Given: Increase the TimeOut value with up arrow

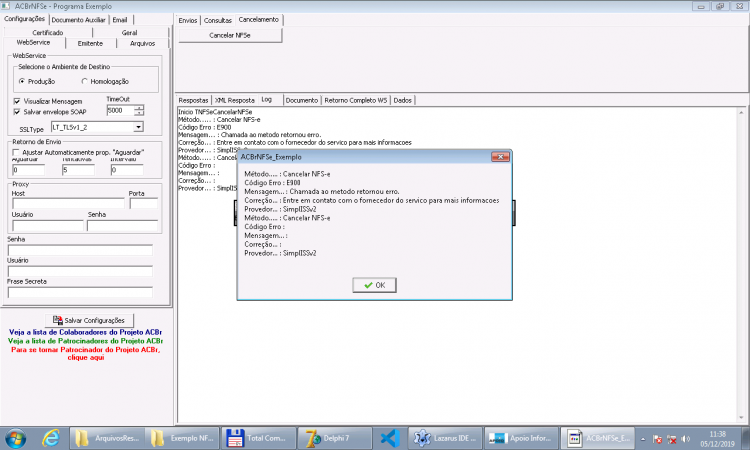Looking at the screenshot, I should [x=139, y=108].
